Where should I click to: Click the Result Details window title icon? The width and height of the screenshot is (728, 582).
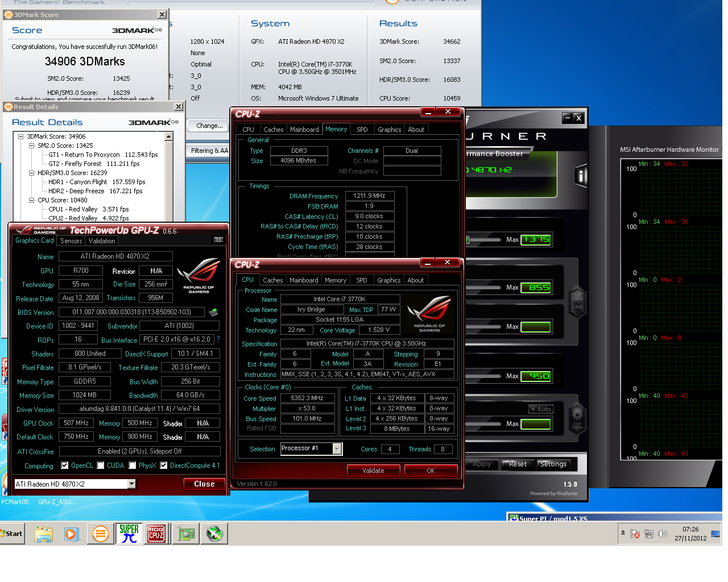(x=9, y=107)
